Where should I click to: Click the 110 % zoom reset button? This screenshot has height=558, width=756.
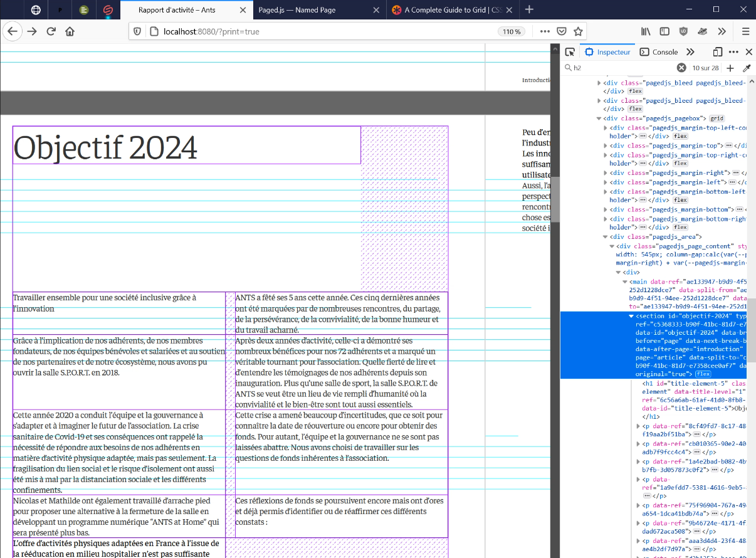click(512, 31)
